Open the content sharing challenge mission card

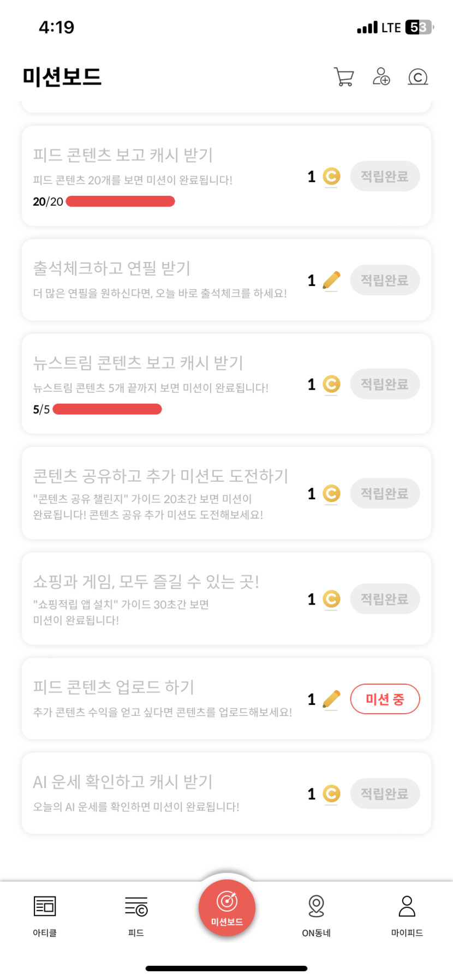[164, 493]
